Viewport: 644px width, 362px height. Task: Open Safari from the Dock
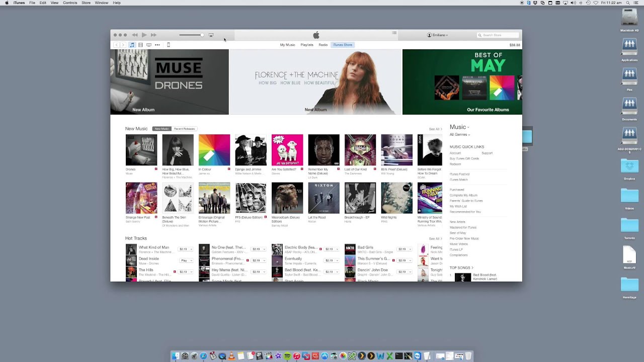(203, 356)
